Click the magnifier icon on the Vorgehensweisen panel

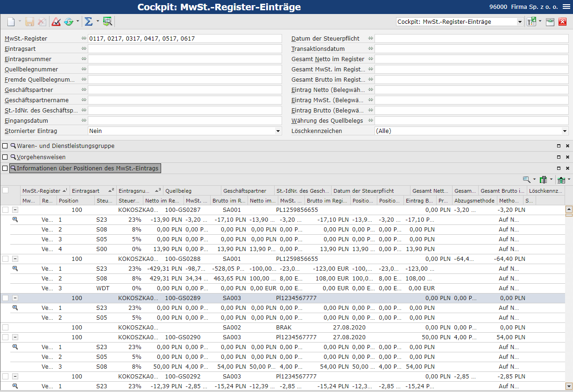point(13,157)
